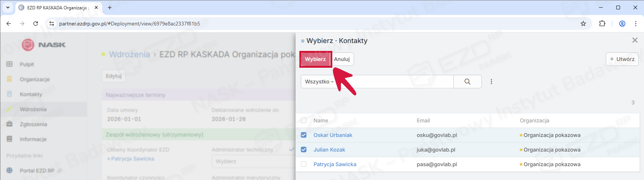Screen dimensions: 644x180
Task: Close the Wybierz Kontakty panel with X
Action: (x=635, y=40)
